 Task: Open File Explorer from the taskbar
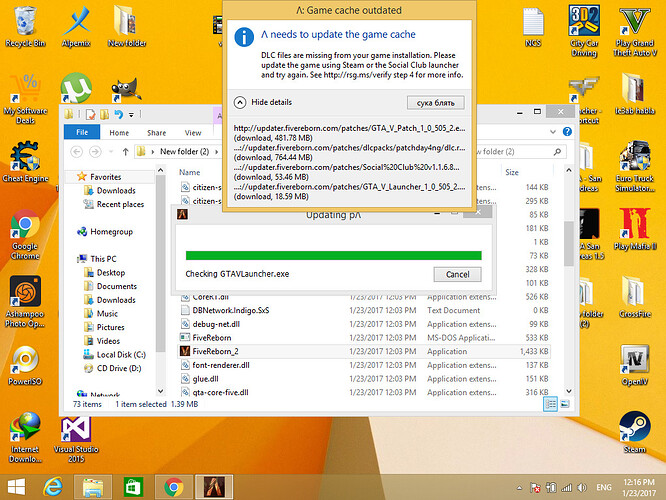pos(93,487)
